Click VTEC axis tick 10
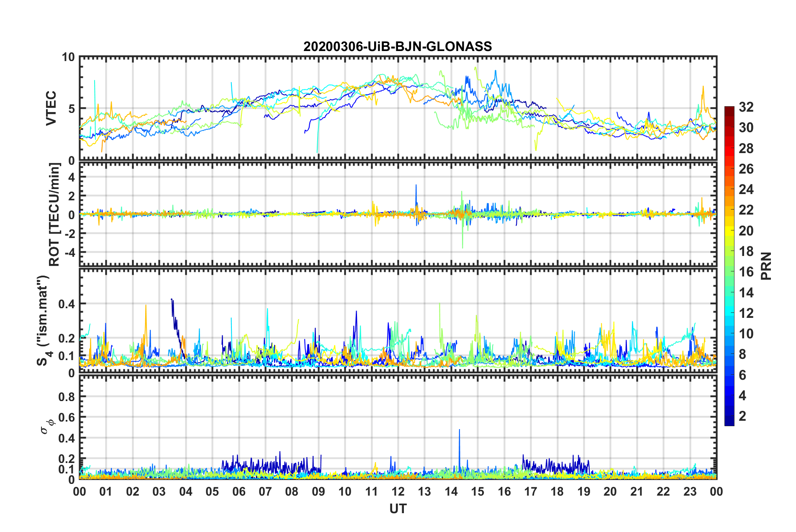796x532 pixels. 68,57
